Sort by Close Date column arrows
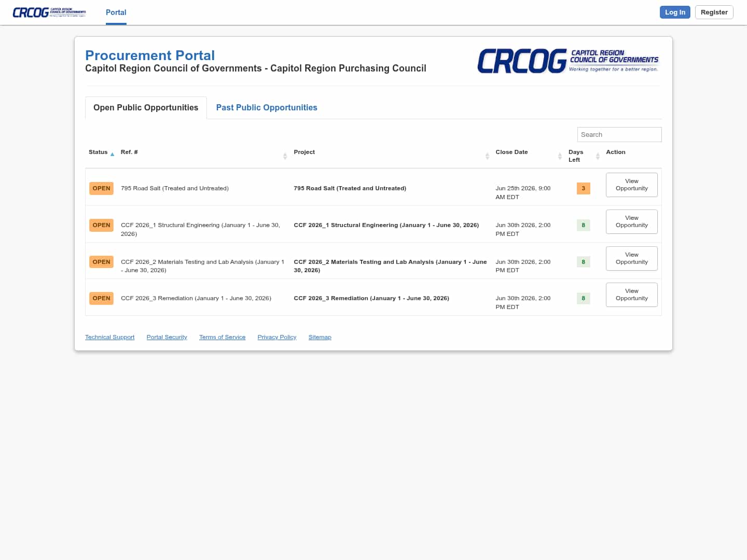Viewport: 747px width, 560px height. [560, 156]
